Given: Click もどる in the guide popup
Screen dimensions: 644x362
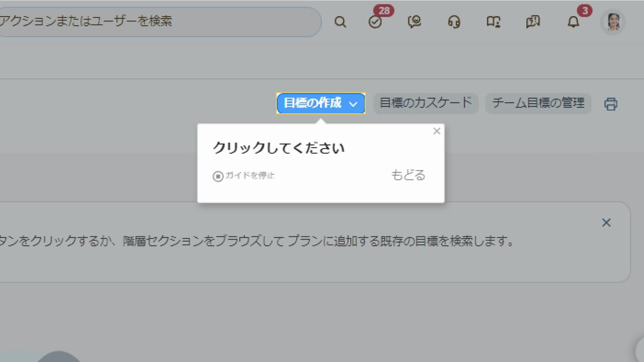Looking at the screenshot, I should 408,175.
